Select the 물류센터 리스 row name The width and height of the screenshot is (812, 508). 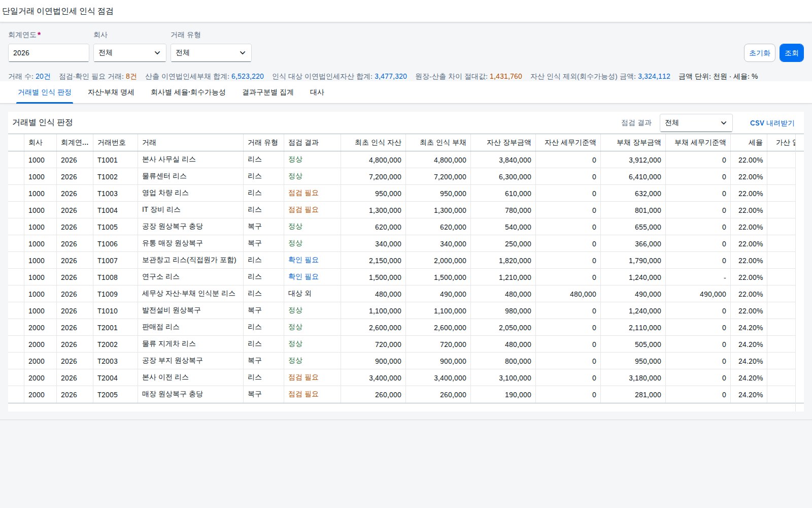164,176
